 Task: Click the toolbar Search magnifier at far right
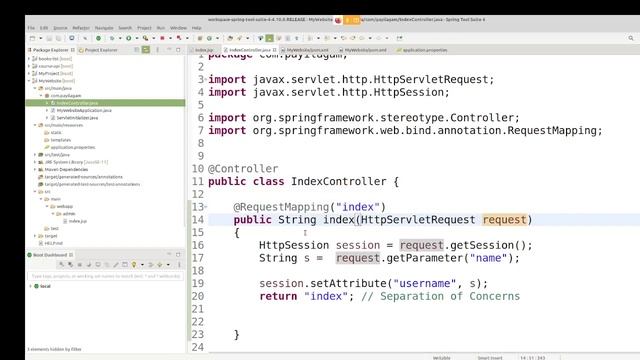coord(631,38)
